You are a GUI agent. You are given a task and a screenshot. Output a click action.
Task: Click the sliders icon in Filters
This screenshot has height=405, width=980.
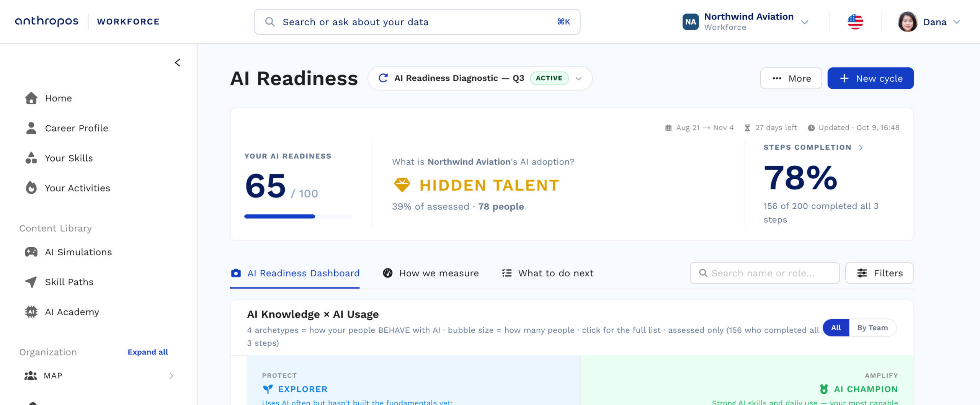coord(862,273)
